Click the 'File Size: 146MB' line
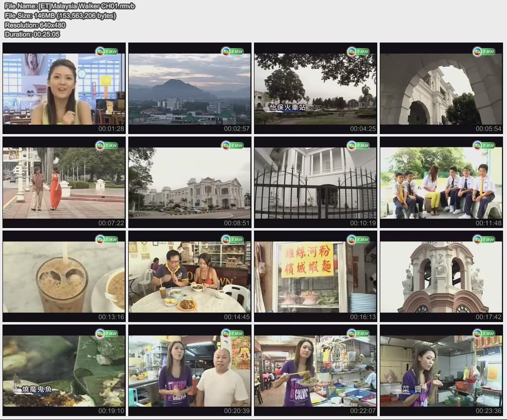507x420 pixels. [x=60, y=15]
